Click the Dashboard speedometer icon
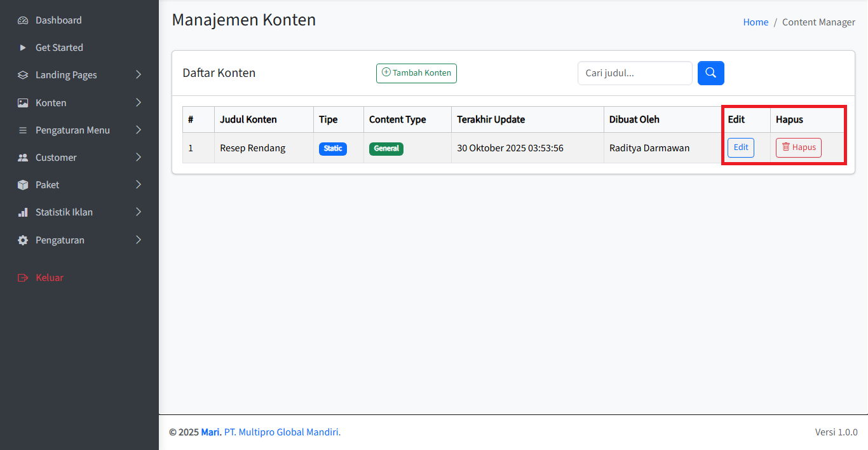Image resolution: width=868 pixels, height=450 pixels. click(23, 20)
